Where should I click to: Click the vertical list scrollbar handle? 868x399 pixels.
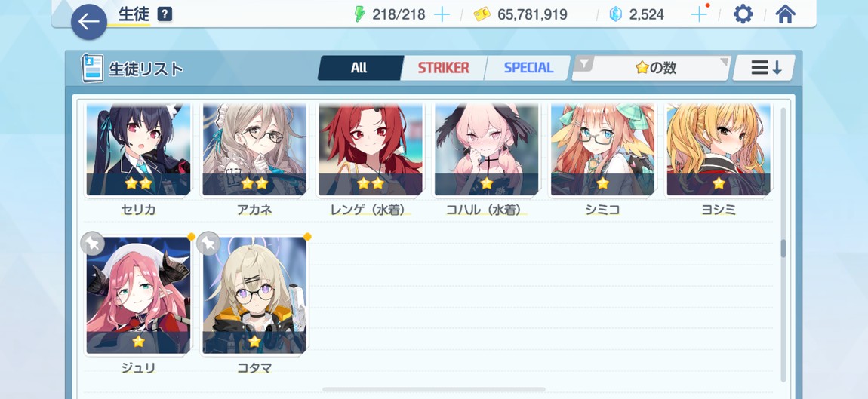[783, 248]
